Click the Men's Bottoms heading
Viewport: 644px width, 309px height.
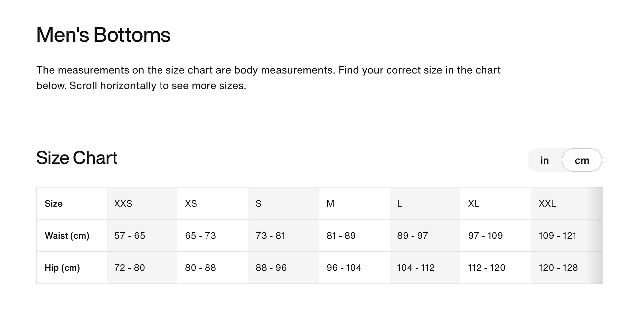pos(103,35)
